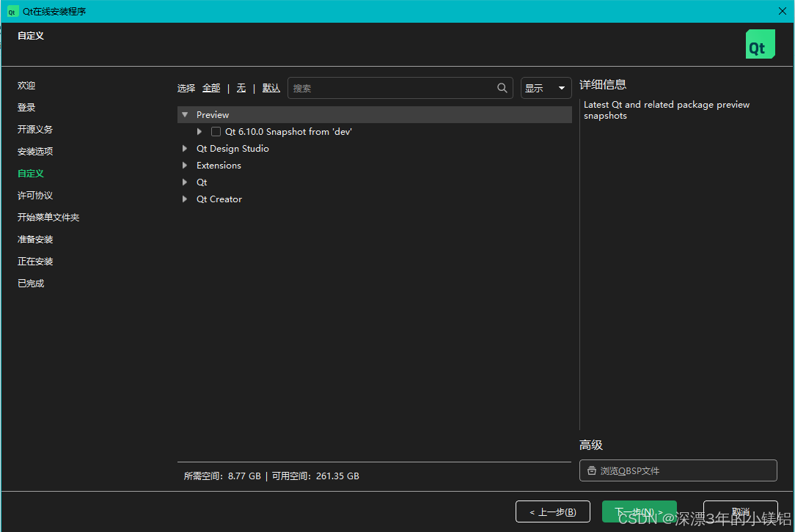The image size is (795, 532).
Task: Expand Qt 6.10.0 Snapshot from 'dev'
Action: [199, 132]
